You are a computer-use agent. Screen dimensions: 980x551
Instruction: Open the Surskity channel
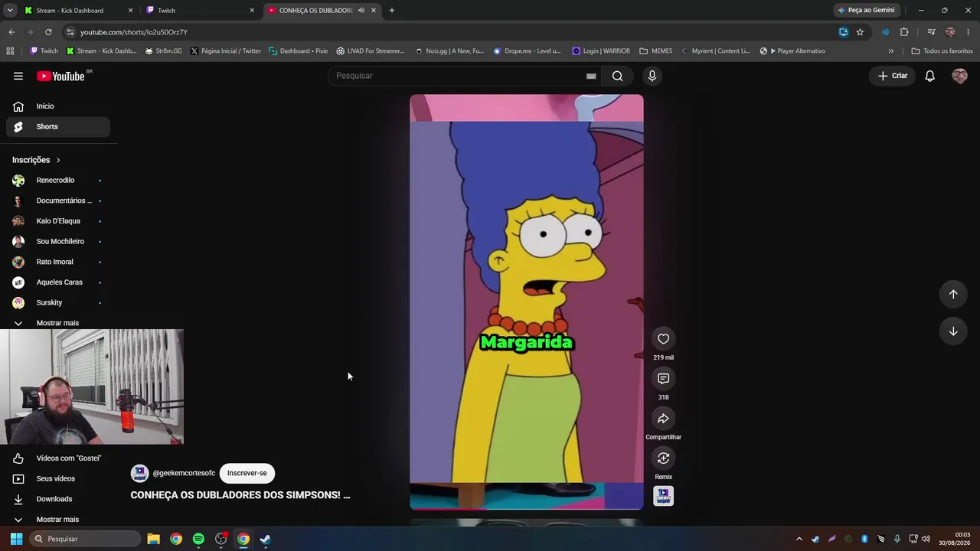58,303
